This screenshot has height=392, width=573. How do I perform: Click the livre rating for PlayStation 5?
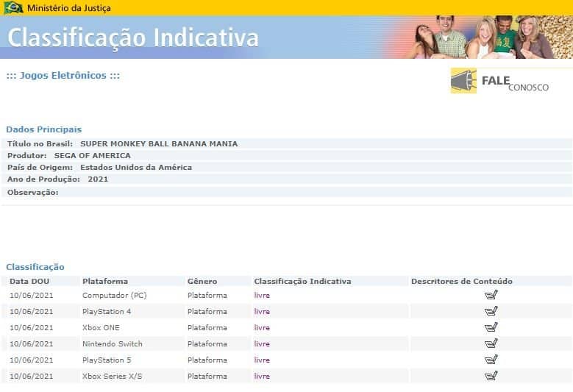coord(262,360)
